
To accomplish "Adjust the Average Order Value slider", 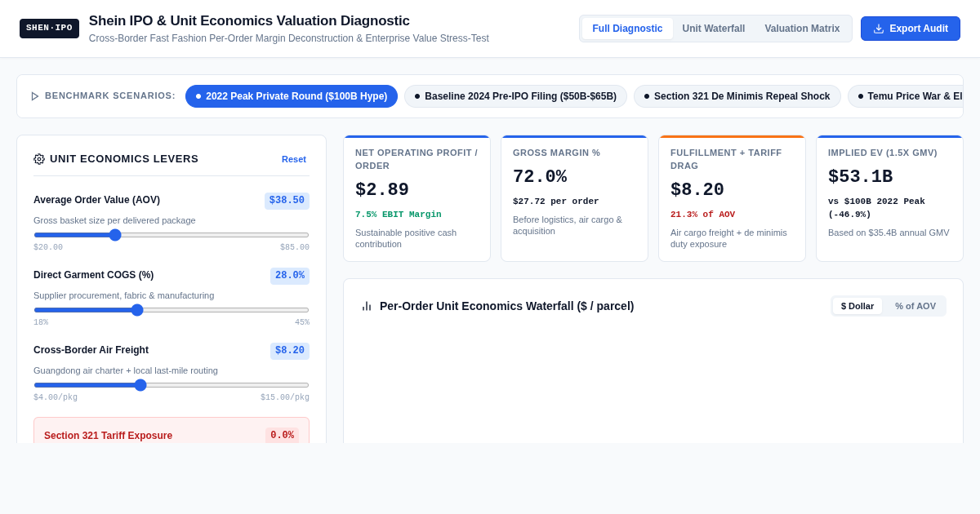I will (171, 235).
